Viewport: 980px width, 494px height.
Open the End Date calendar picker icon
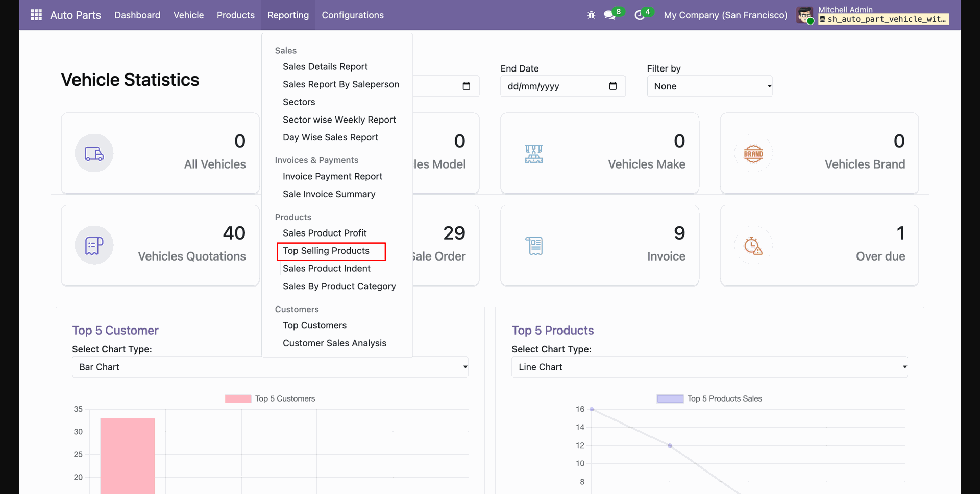click(613, 86)
